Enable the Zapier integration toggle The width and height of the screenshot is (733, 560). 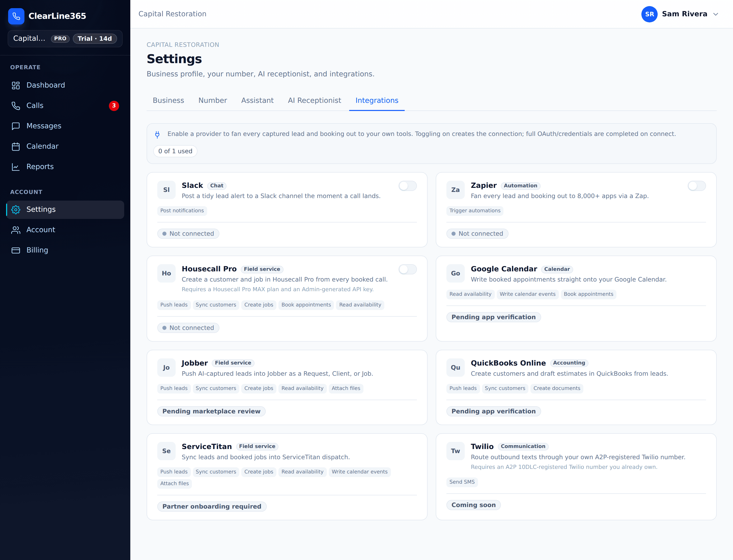tap(697, 186)
